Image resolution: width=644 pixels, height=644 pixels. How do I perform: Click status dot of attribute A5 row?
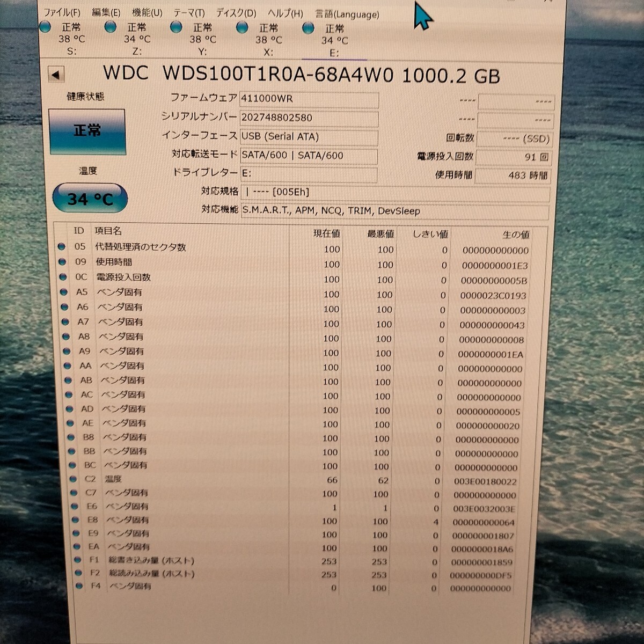pos(64,292)
